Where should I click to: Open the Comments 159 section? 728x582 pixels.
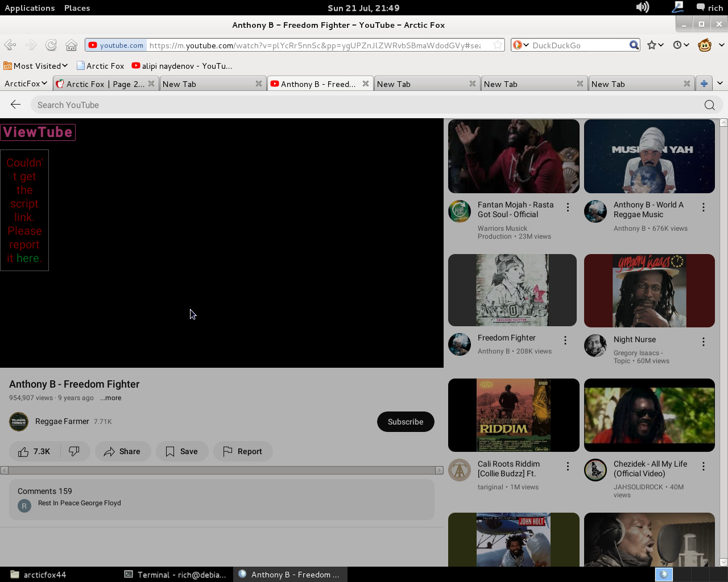[222, 499]
